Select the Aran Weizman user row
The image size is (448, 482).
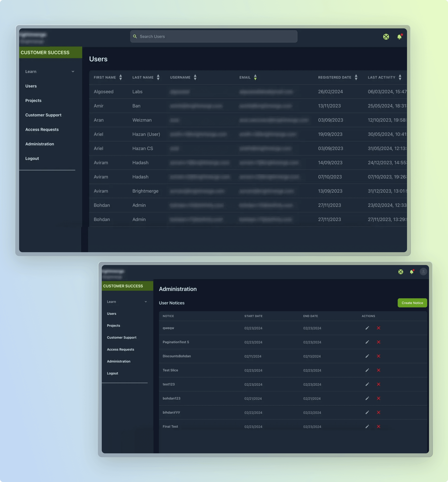tap(248, 120)
